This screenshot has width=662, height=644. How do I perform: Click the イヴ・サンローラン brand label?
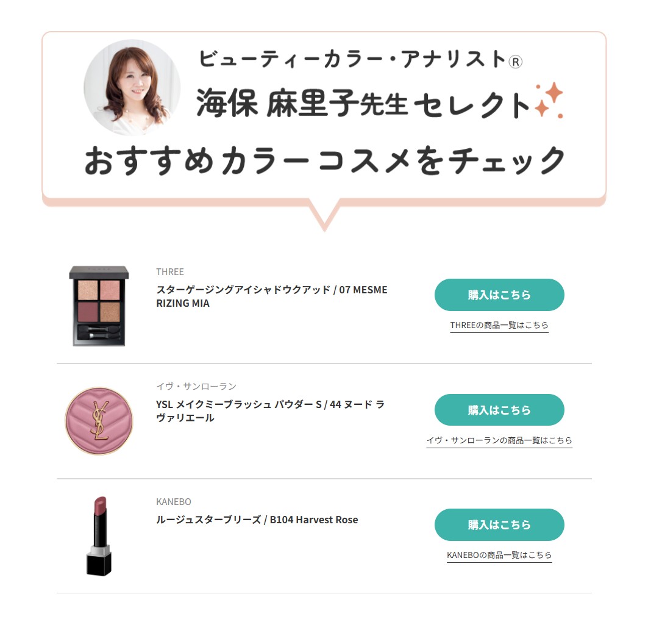click(x=196, y=386)
